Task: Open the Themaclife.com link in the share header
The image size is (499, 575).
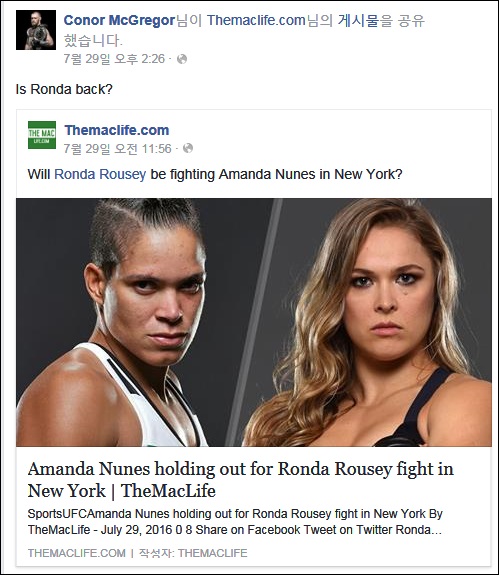Action: coord(256,21)
